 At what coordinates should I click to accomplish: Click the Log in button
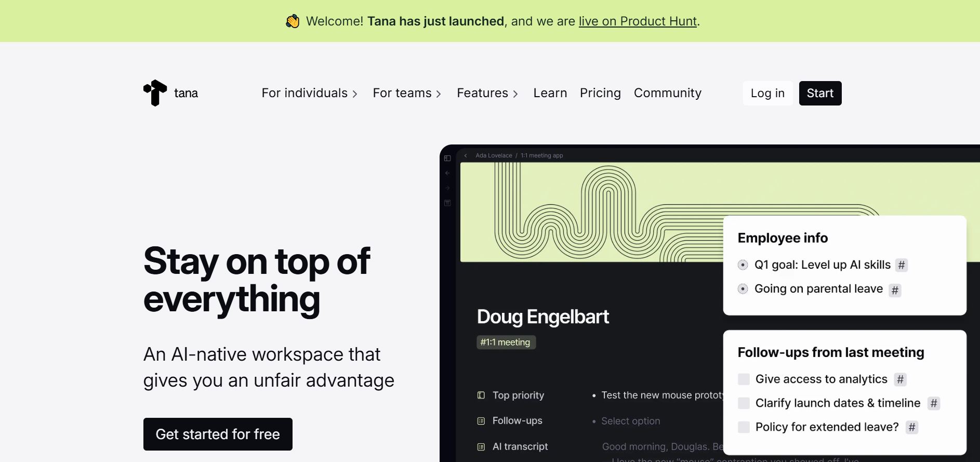(x=767, y=93)
